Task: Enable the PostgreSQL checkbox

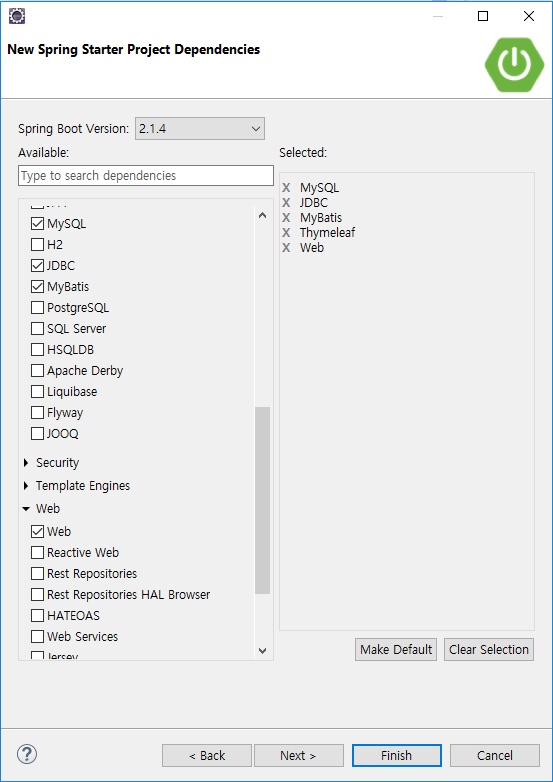Action: (37, 308)
